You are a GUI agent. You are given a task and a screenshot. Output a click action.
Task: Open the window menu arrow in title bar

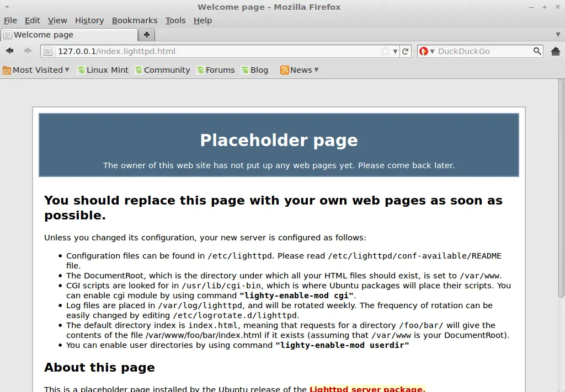pos(7,7)
